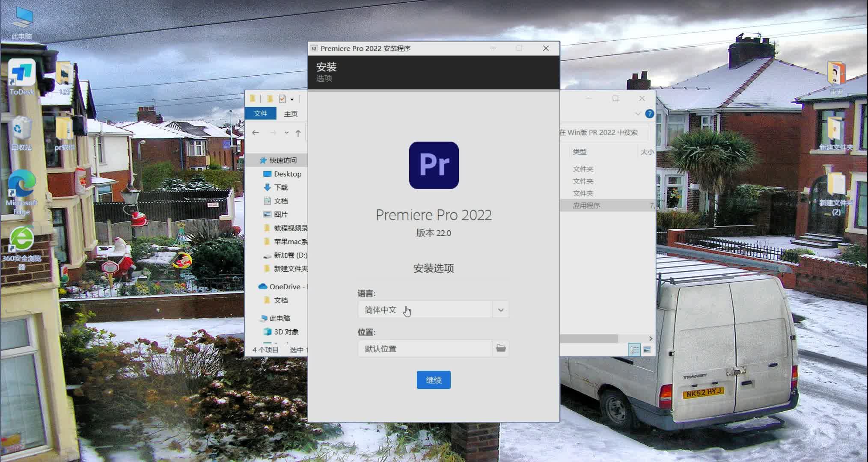Open 文档 under OneDrive

276,300
